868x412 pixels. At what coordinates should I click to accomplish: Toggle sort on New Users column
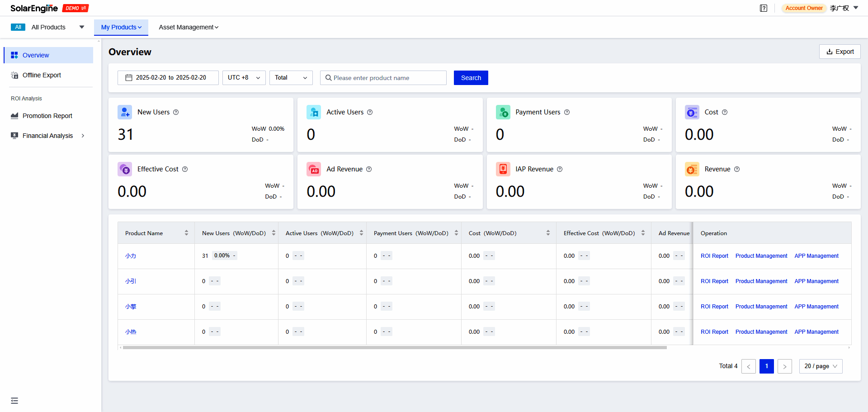pos(274,233)
